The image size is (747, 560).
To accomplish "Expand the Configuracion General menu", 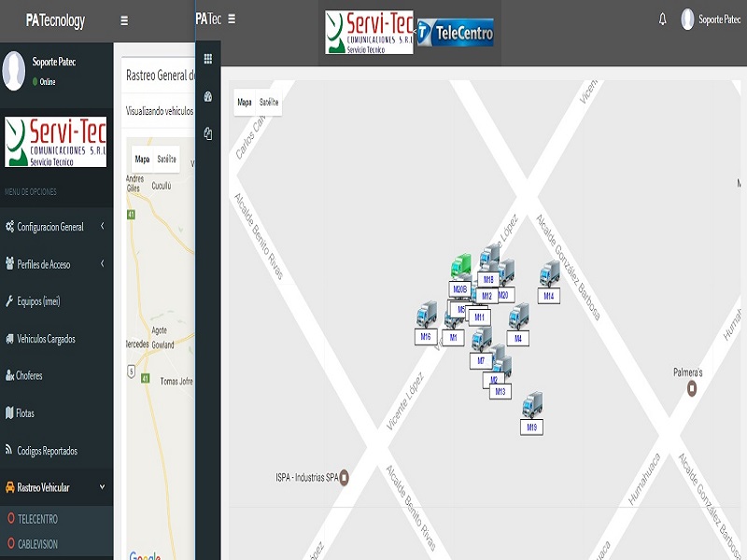I will tap(56, 227).
